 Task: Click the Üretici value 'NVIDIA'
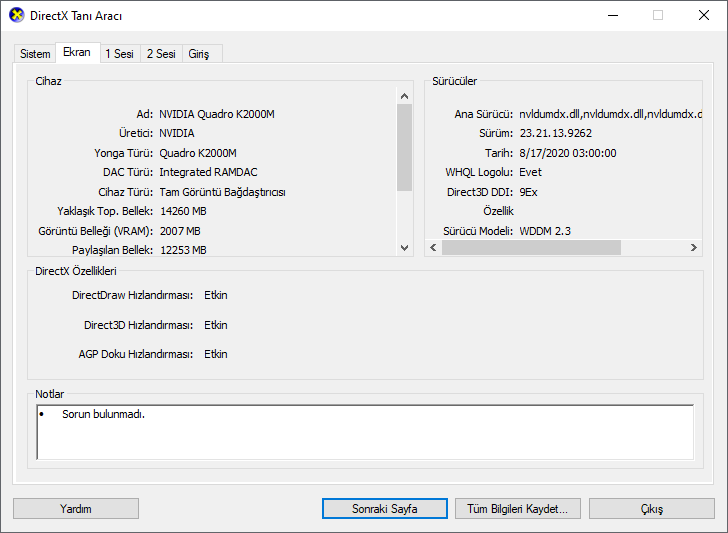(177, 133)
